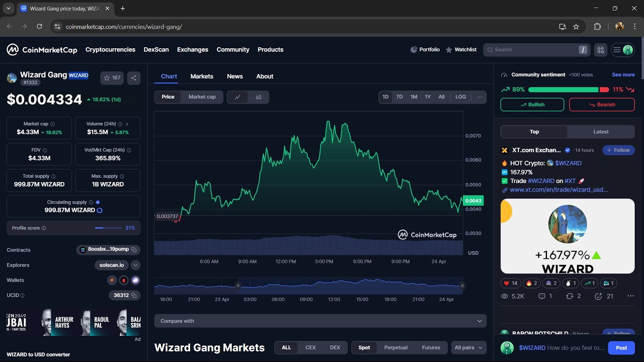
Task: Open the purple Phantom wallet icon
Action: point(135,280)
